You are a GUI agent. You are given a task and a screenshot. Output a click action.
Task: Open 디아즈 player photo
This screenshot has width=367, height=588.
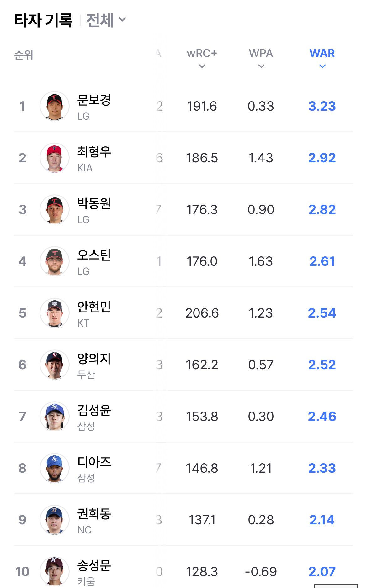pyautogui.click(x=55, y=468)
